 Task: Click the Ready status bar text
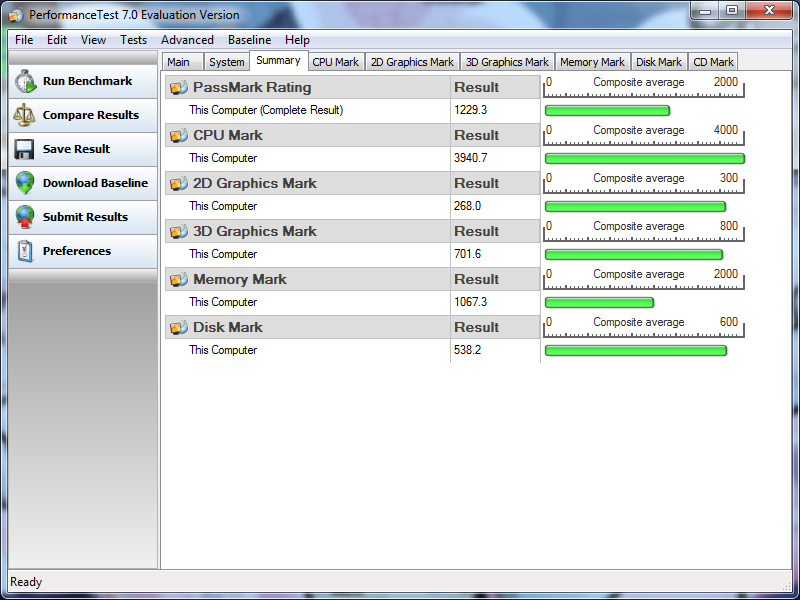tap(26, 582)
